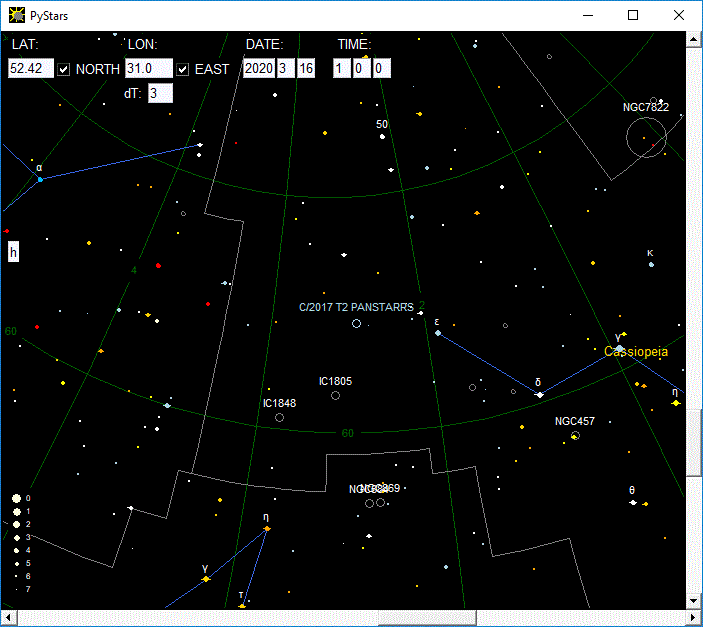This screenshot has width=703, height=627.
Task: Click the C/2017 T2 PANSTARRS comet marker
Action: pos(356,323)
